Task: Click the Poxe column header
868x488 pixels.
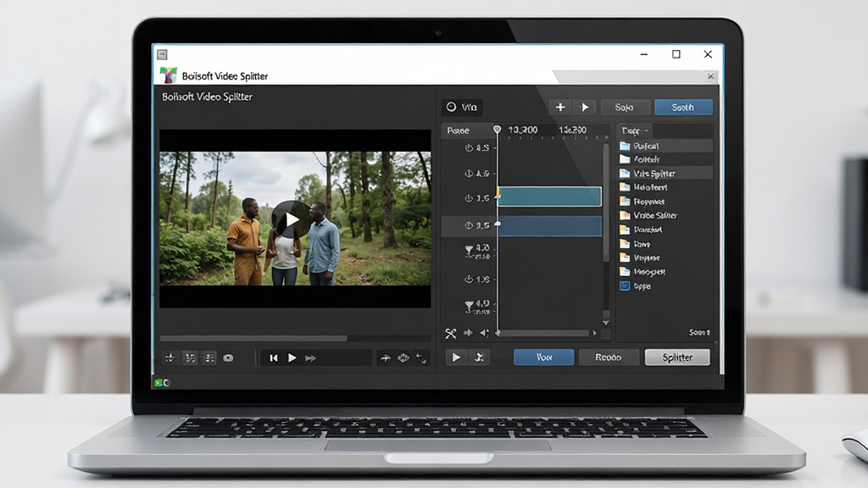Action: (x=458, y=130)
